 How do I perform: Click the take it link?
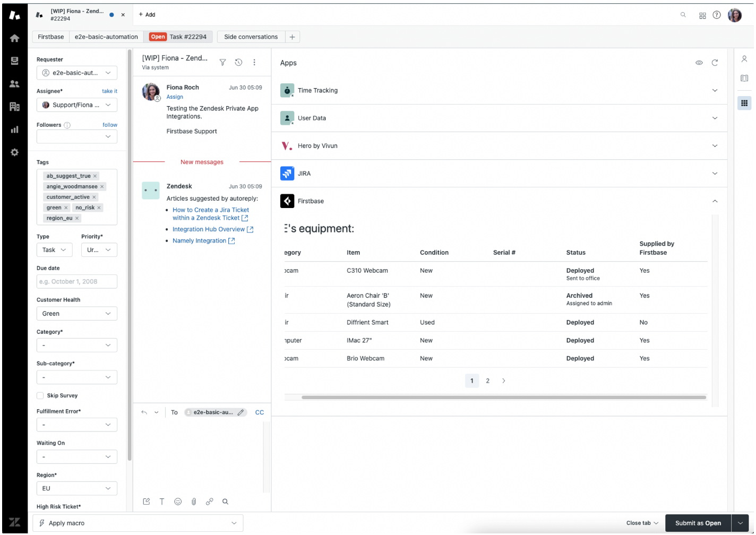click(109, 91)
